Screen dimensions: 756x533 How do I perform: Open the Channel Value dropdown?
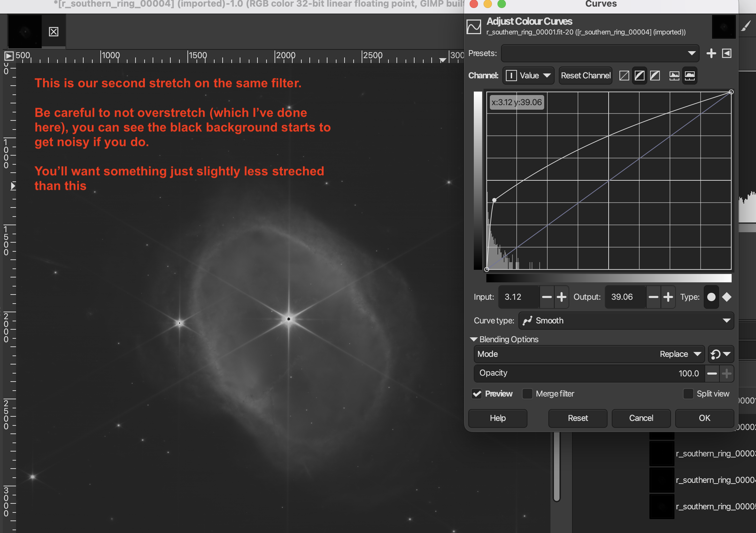coord(529,76)
